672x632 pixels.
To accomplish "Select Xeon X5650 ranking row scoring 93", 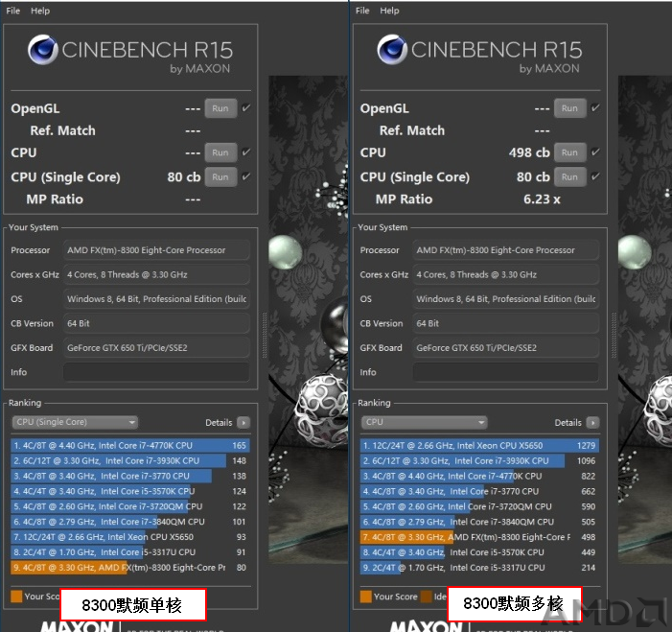I will [x=129, y=537].
